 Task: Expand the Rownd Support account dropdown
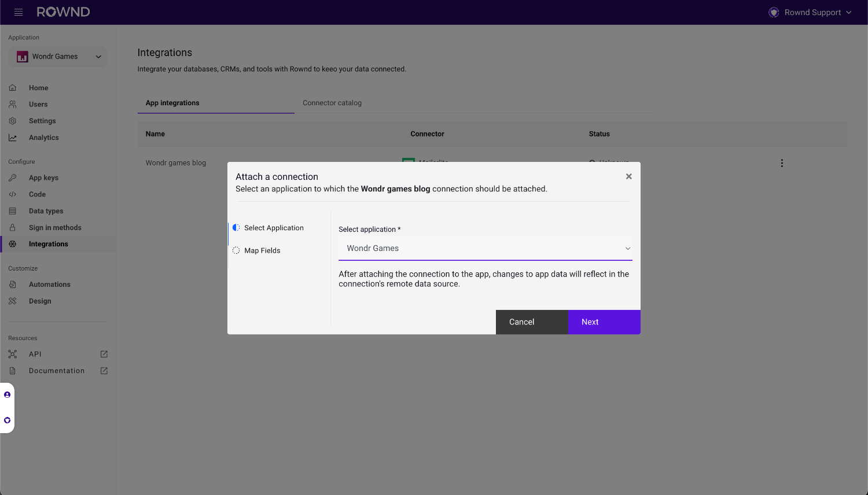pyautogui.click(x=810, y=12)
